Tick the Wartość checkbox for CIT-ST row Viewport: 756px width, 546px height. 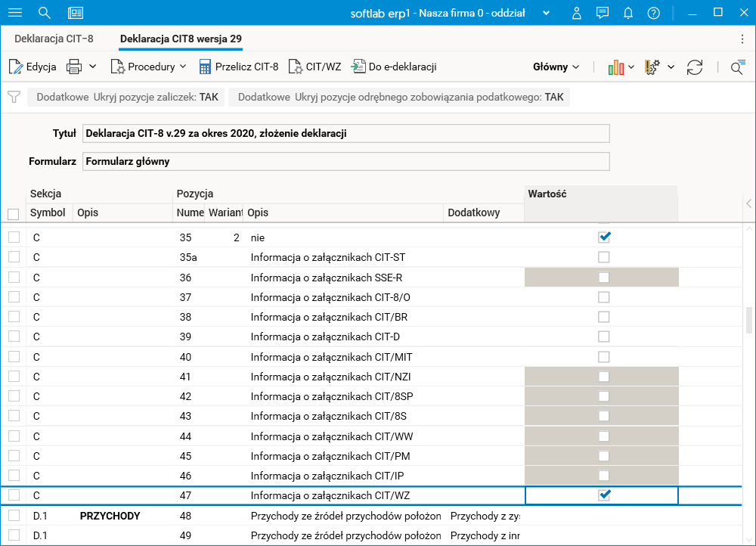coord(603,257)
